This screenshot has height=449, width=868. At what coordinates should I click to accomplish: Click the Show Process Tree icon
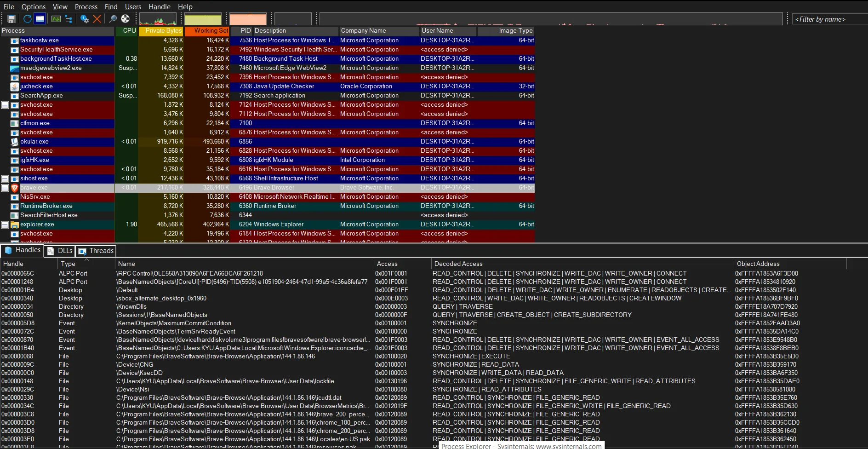click(x=69, y=19)
